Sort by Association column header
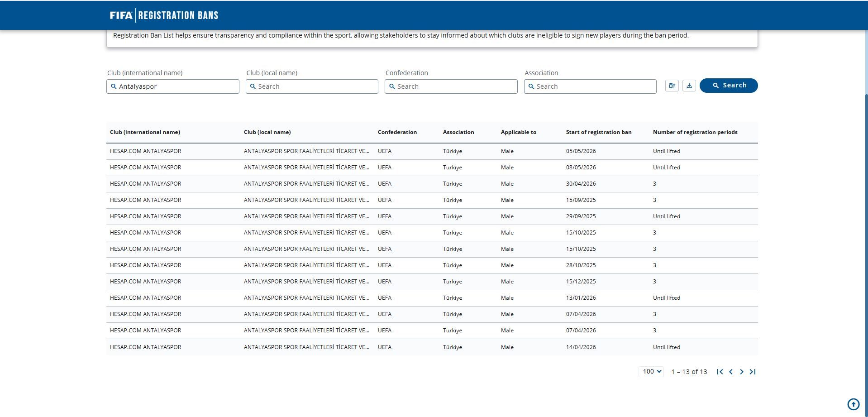The width and height of the screenshot is (868, 417). point(458,132)
